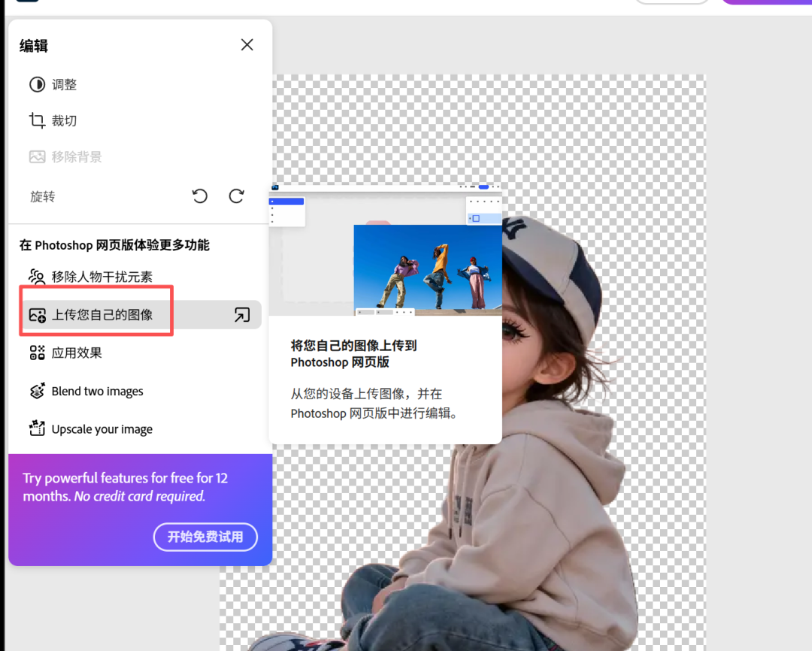Select the Blend two images entry
Screen dimensions: 812x651
[98, 391]
